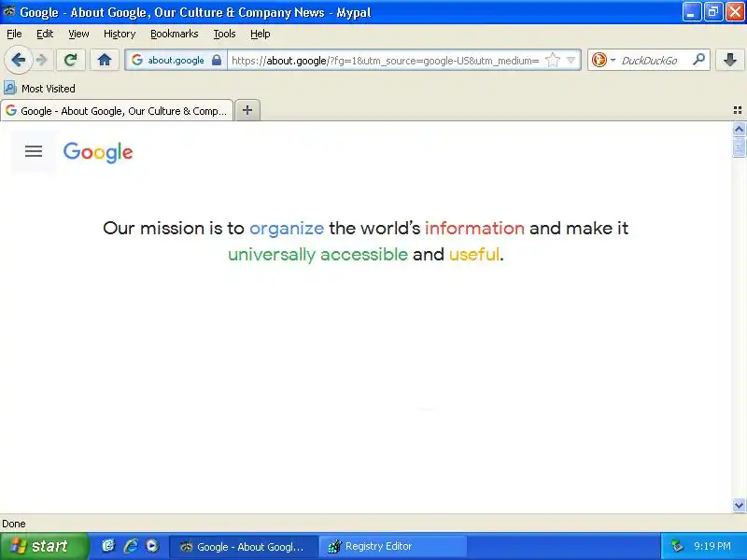Image resolution: width=747 pixels, height=560 pixels.
Task: Click the "Done" status bar text
Action: [14, 524]
